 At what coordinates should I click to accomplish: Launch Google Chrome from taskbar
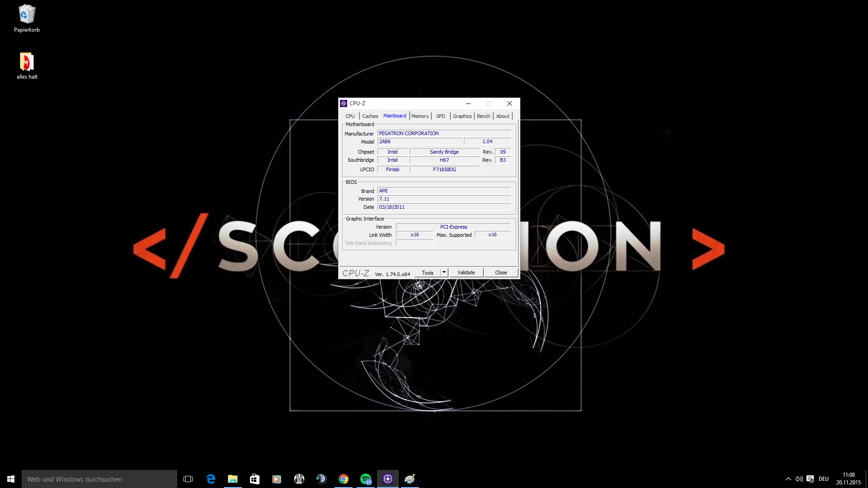tap(344, 479)
